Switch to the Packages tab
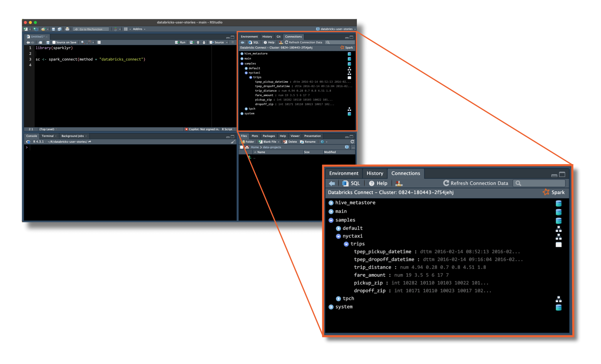Screen dimensions: 601x364 click(x=269, y=136)
